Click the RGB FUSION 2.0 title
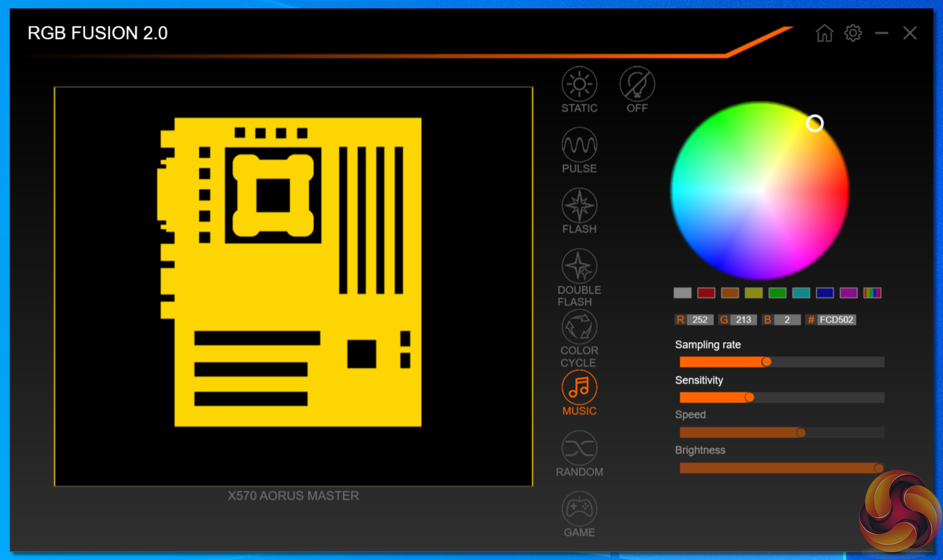 pyautogui.click(x=98, y=33)
